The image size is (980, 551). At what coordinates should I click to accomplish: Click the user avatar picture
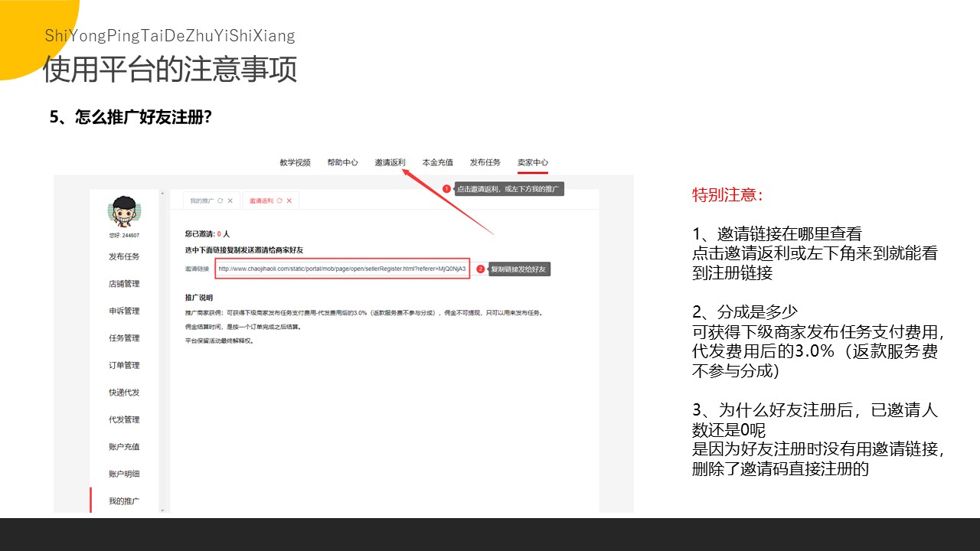coord(124,211)
